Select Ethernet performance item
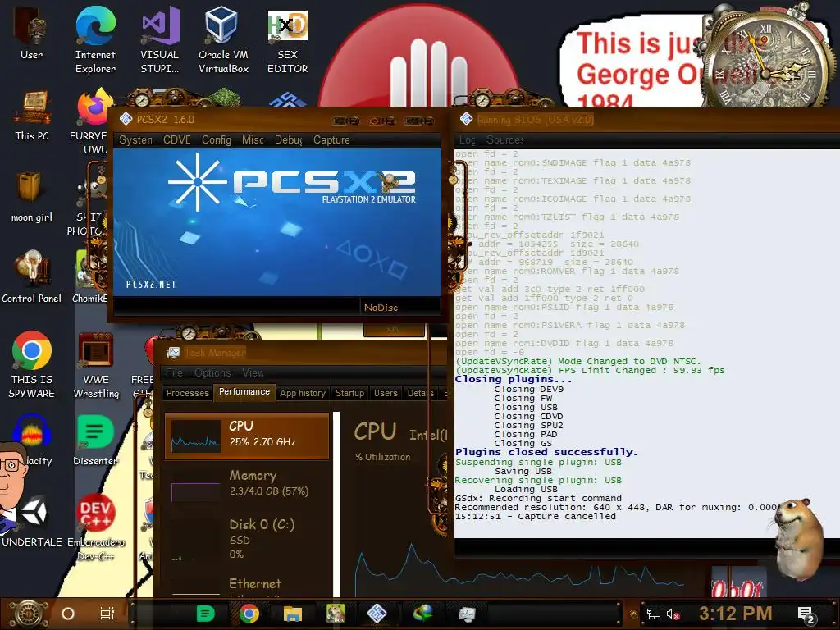The width and height of the screenshot is (840, 630). (x=247, y=585)
